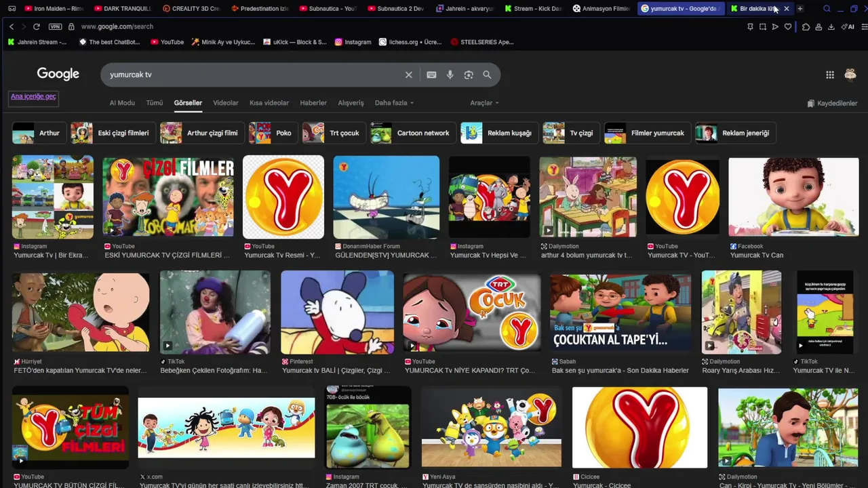Image resolution: width=868 pixels, height=488 pixels.
Task: Select the 'Tv çizgi' filter chip
Action: click(x=571, y=133)
